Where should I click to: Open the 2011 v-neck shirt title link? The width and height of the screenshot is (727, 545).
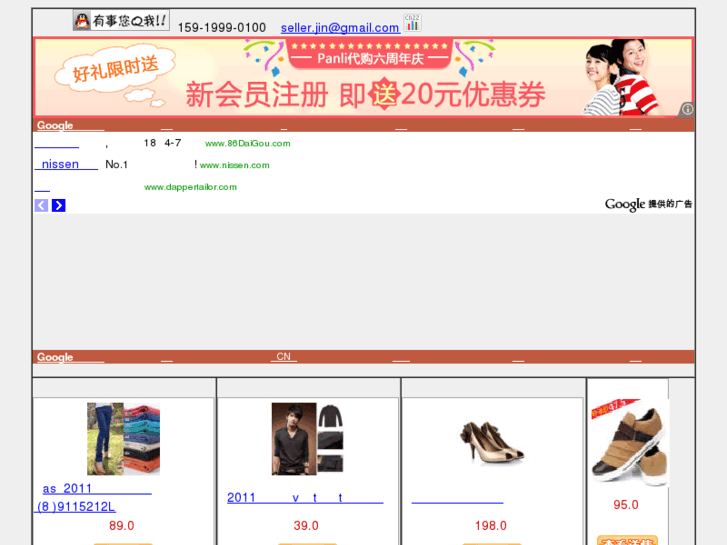[305, 498]
